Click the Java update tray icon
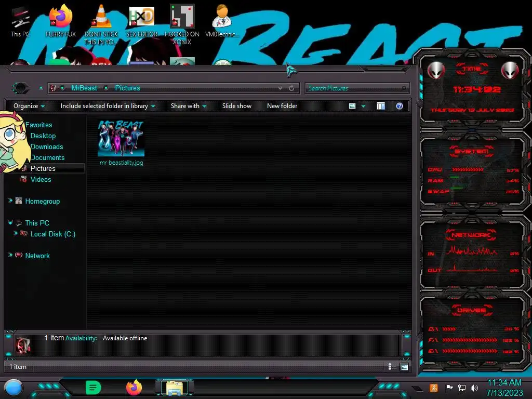532x399 pixels. coord(434,388)
